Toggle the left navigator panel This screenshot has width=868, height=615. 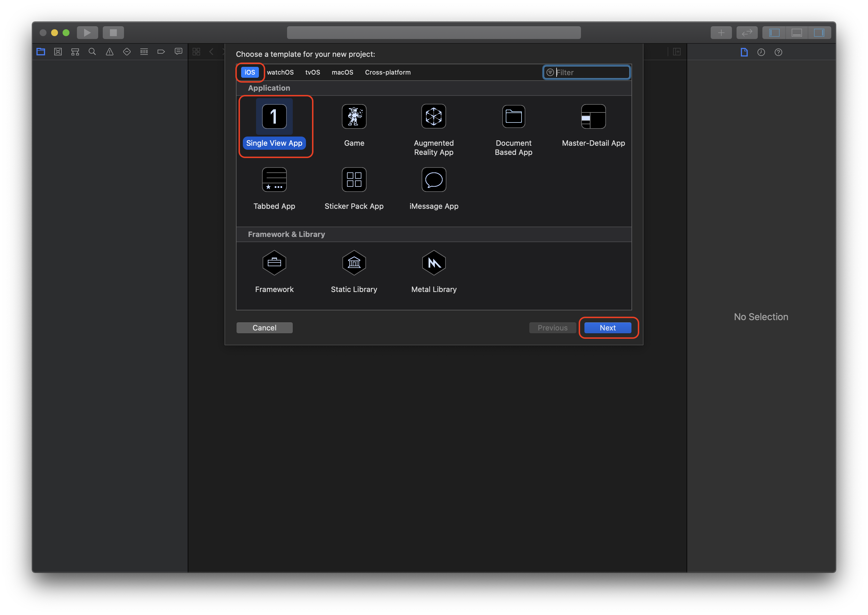pos(774,33)
